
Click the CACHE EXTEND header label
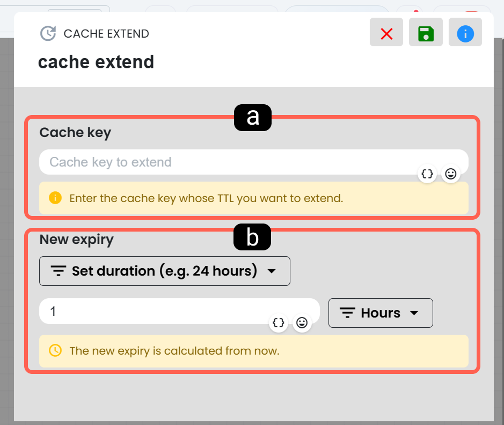point(106,33)
